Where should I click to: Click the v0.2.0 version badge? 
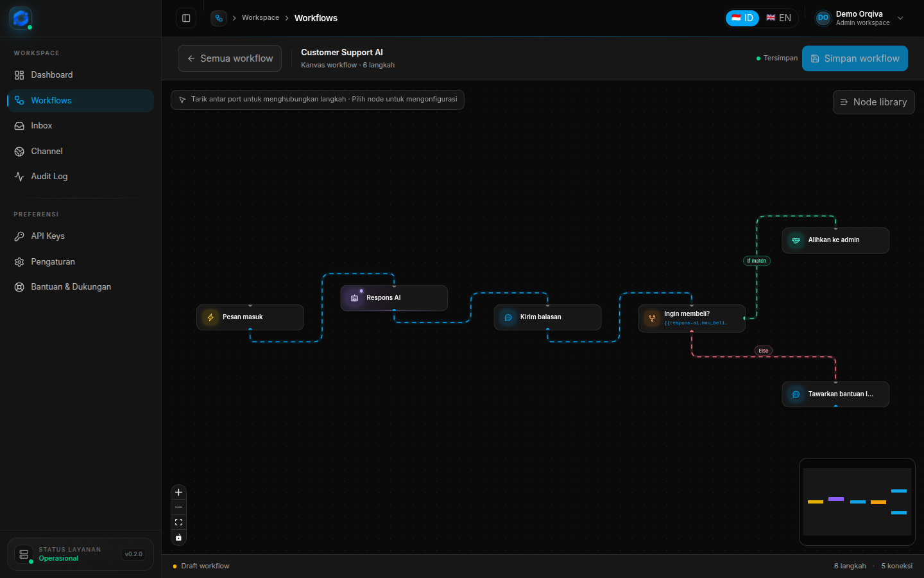tap(133, 554)
